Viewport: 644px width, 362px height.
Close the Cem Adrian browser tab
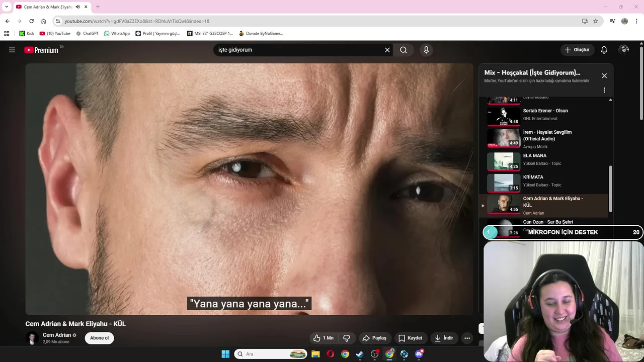(86, 7)
